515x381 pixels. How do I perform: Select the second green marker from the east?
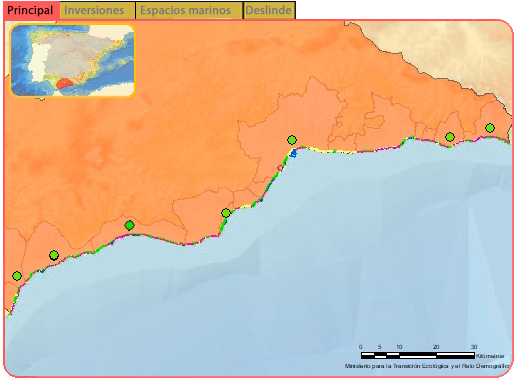point(450,137)
